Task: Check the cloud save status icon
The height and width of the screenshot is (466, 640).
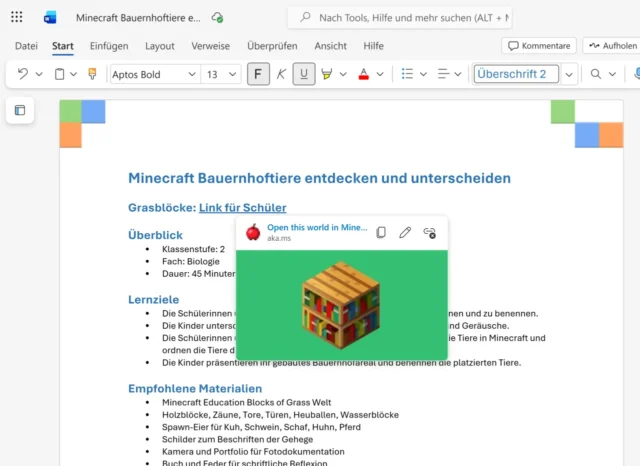Action: point(217,18)
